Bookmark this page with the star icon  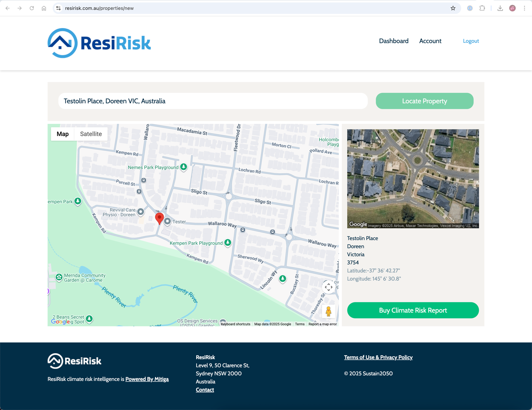[x=453, y=8]
